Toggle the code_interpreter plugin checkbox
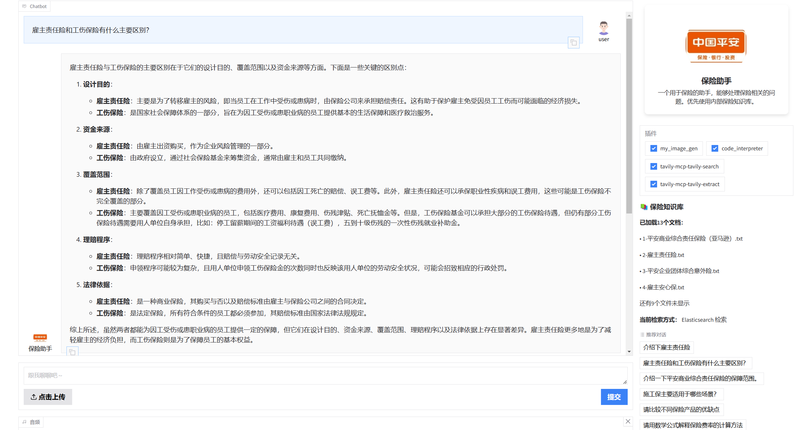Image resolution: width=800 pixels, height=430 pixels. 715,148
